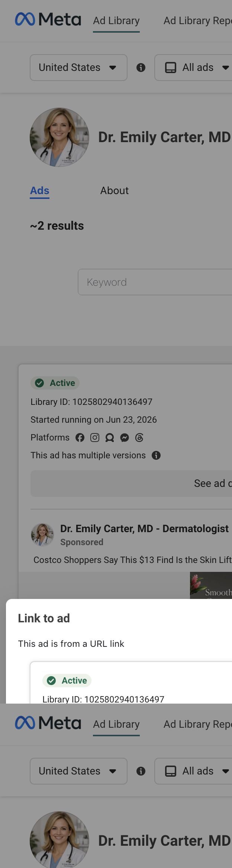Click info icon beside multiple versions text
Screen dimensions: 232x868
point(156,455)
